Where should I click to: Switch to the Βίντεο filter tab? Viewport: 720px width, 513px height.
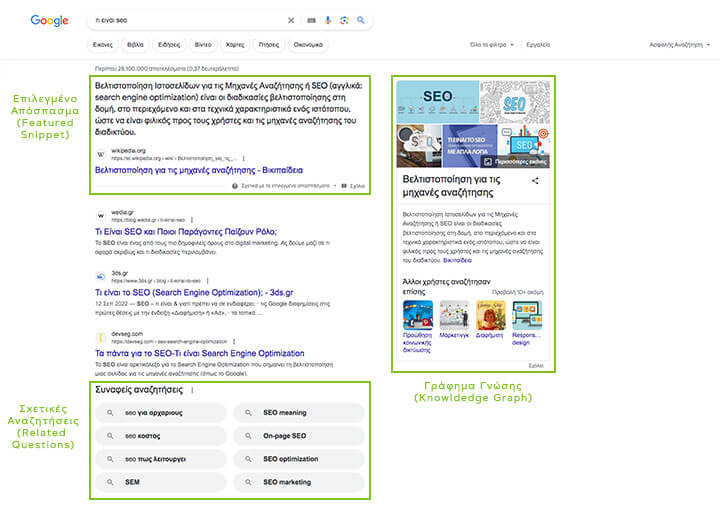(x=203, y=45)
